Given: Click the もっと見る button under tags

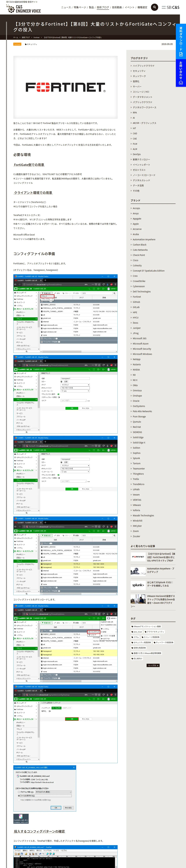Looking at the screenshot, I should [x=153, y=665].
